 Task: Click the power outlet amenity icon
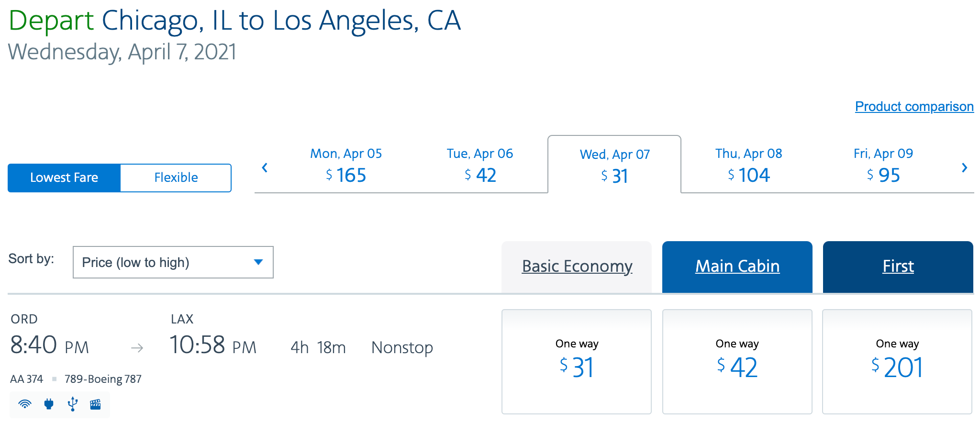pos(48,404)
